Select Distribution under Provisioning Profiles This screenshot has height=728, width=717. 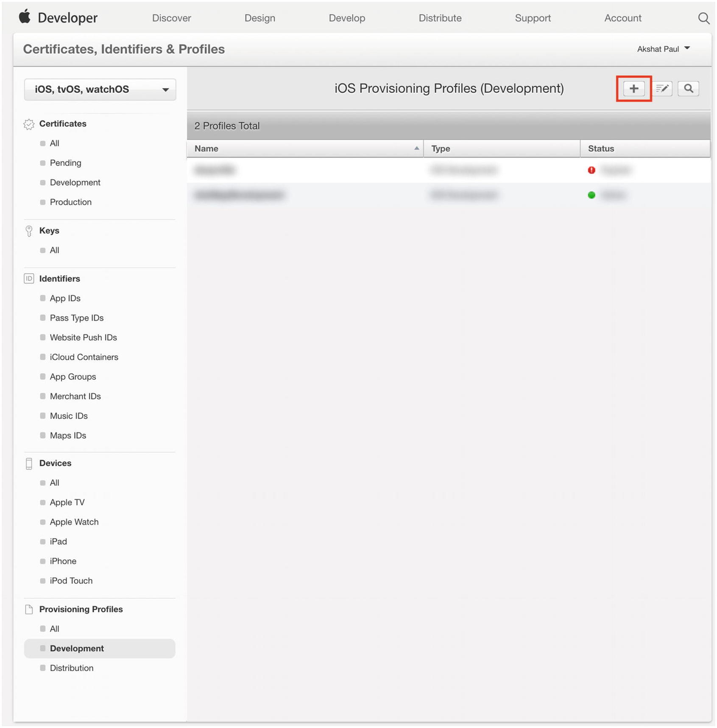72,668
